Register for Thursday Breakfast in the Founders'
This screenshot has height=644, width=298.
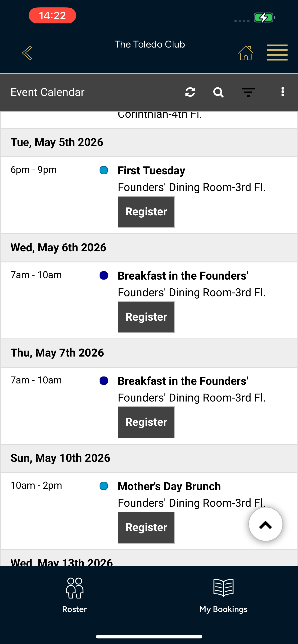tap(146, 422)
